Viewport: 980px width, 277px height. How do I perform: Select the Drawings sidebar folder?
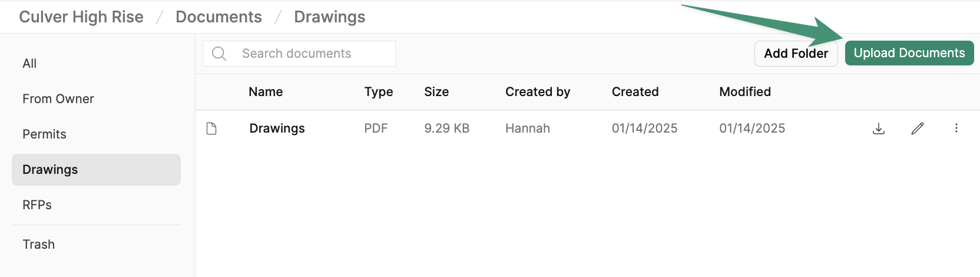click(96, 170)
